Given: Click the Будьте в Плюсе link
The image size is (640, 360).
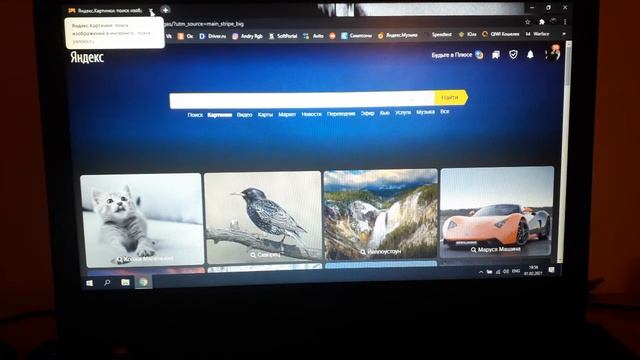Looking at the screenshot, I should [457, 55].
